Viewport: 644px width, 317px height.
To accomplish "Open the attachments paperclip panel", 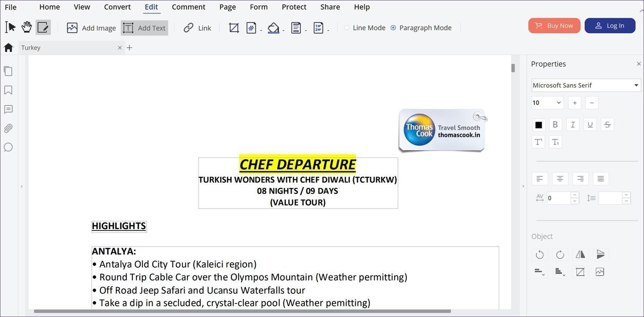I will [x=8, y=128].
